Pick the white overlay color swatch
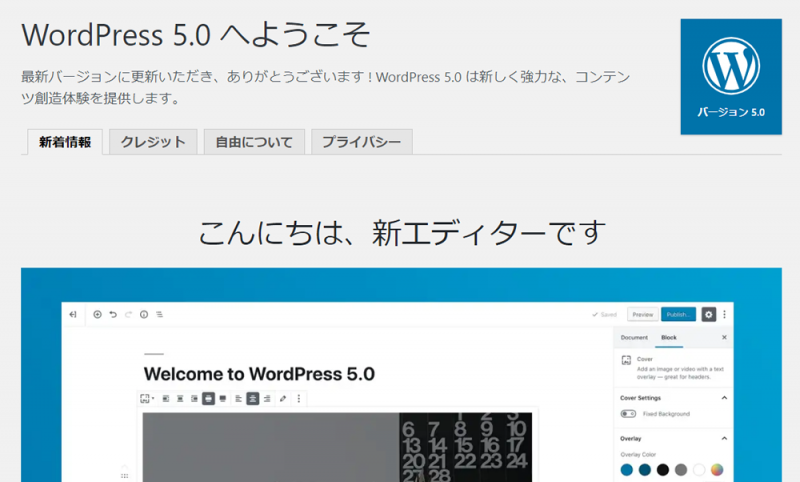 [x=699, y=470]
